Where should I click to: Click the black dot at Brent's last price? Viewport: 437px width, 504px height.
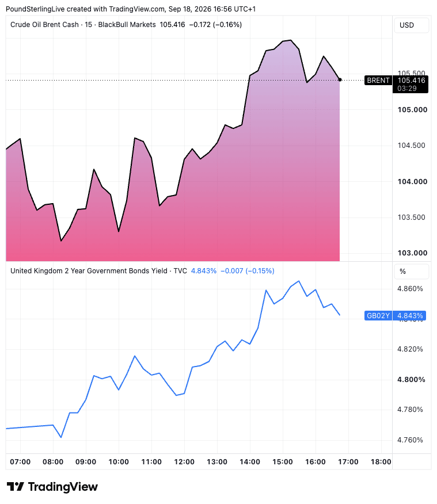tap(340, 80)
